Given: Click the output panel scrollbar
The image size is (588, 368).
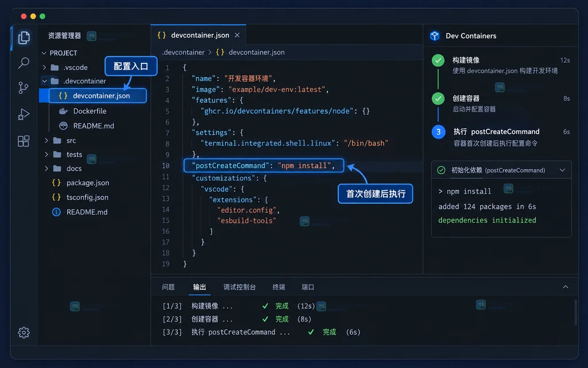Looking at the screenshot, I should click(x=575, y=312).
